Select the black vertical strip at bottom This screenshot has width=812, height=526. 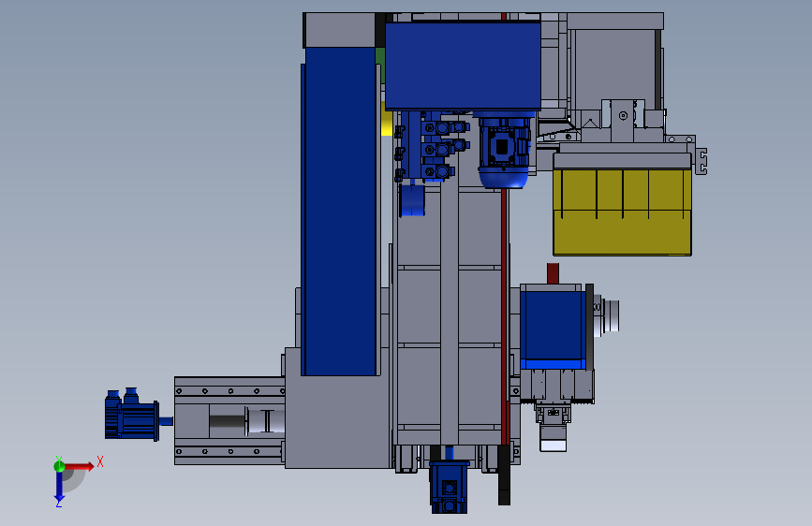pos(504,475)
